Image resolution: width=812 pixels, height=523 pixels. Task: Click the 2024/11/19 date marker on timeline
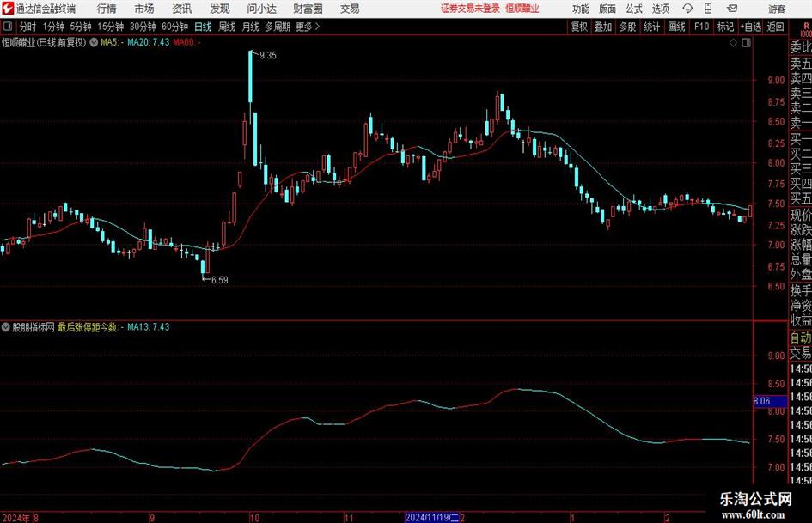(432, 518)
